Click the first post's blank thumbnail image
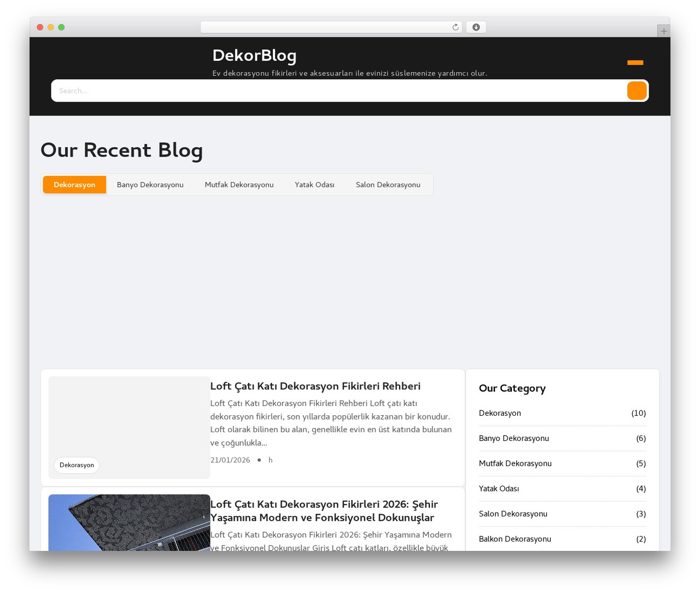 tap(129, 428)
